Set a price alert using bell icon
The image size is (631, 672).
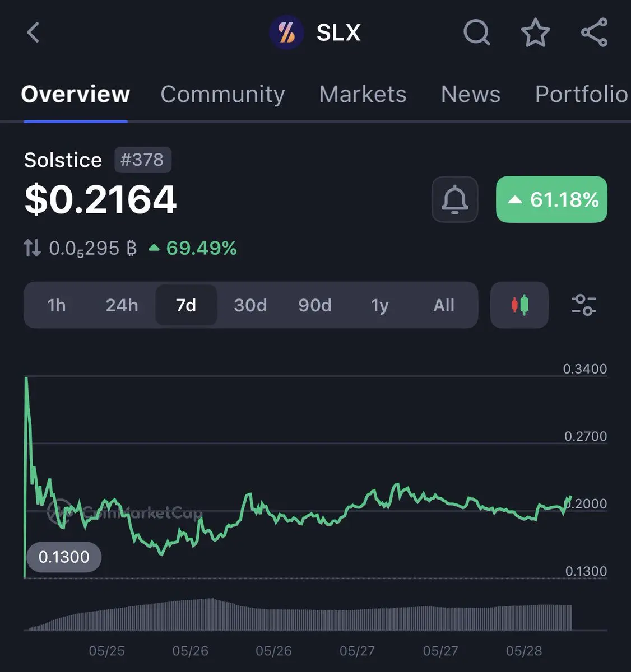[x=454, y=199]
